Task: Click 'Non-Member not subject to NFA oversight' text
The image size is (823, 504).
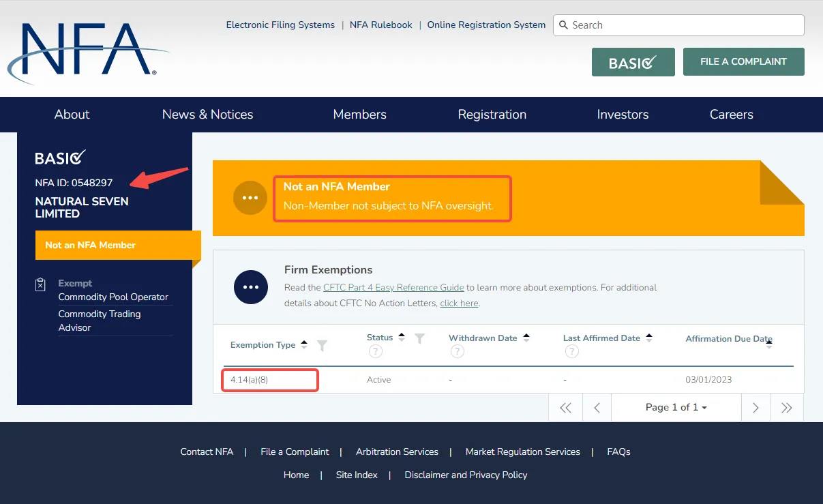Action: [x=388, y=205]
